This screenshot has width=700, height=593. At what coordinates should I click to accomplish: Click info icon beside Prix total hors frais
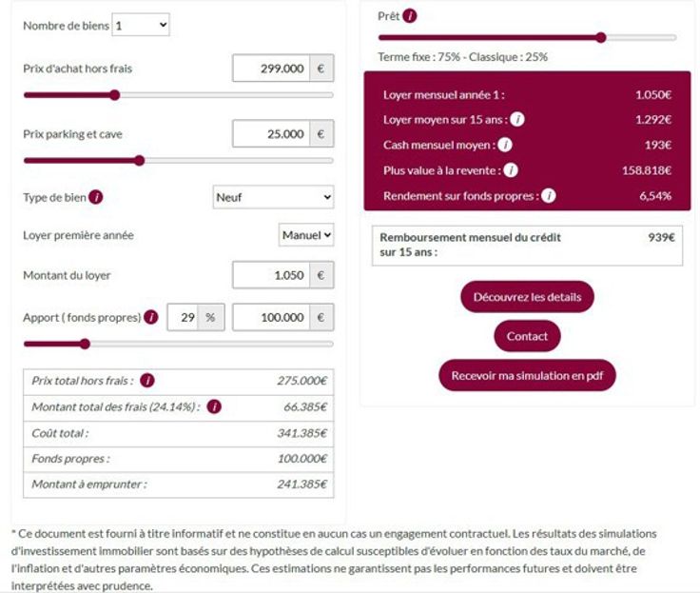(x=147, y=381)
